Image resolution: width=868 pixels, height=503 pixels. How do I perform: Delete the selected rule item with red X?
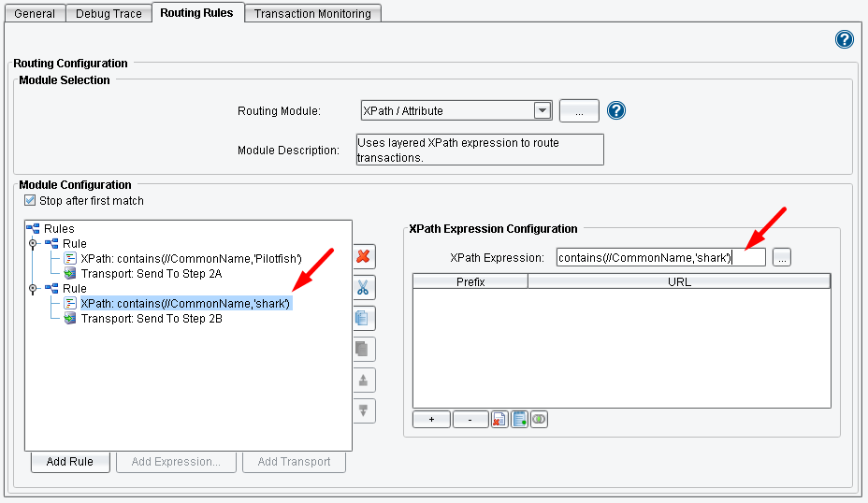click(364, 257)
